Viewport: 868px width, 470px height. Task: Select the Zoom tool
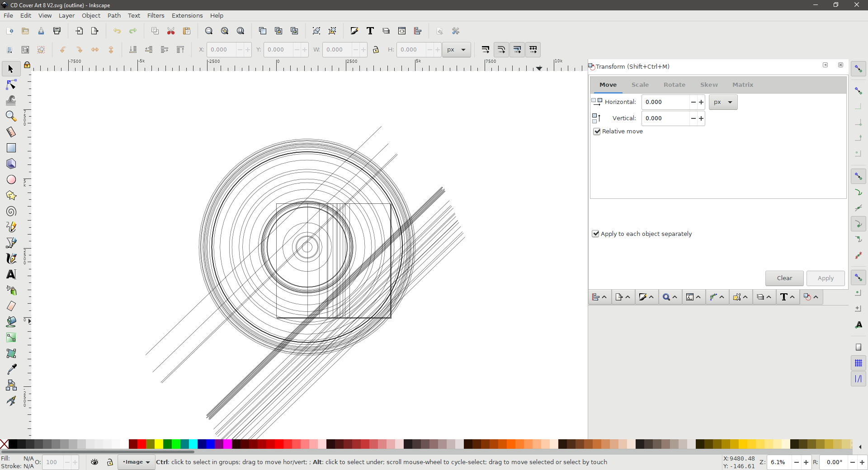(x=10, y=116)
